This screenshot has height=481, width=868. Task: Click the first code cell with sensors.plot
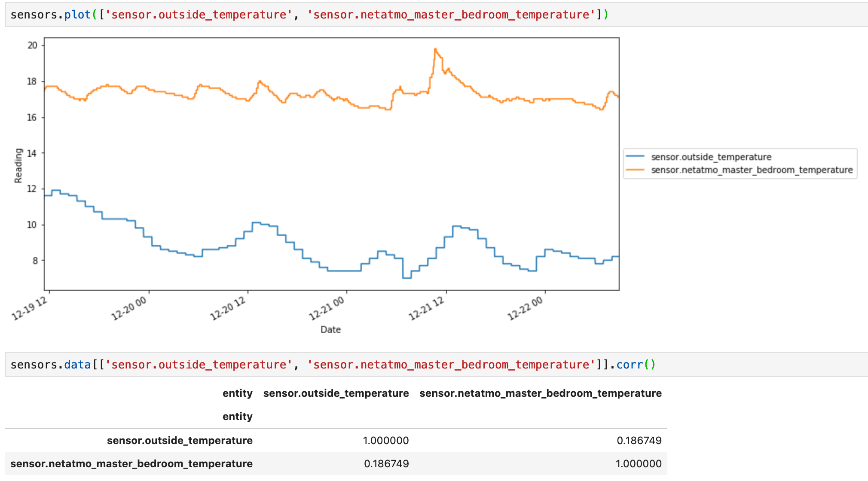pyautogui.click(x=309, y=15)
